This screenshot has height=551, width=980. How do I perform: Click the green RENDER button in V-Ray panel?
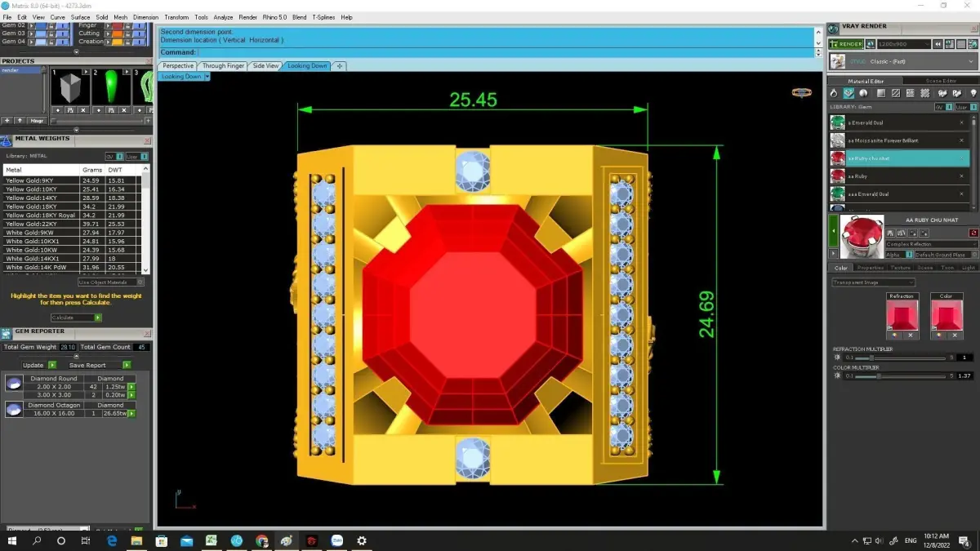[x=845, y=44]
